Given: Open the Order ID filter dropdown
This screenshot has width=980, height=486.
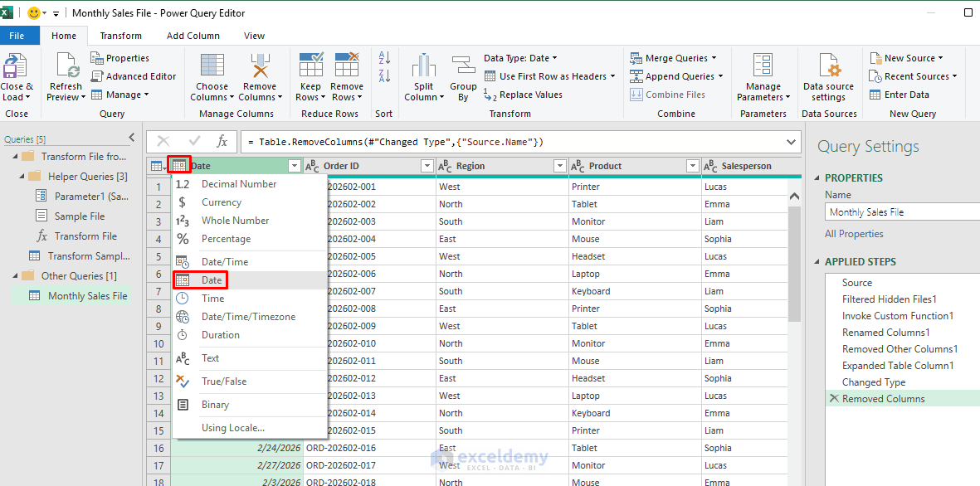Looking at the screenshot, I should tap(427, 166).
